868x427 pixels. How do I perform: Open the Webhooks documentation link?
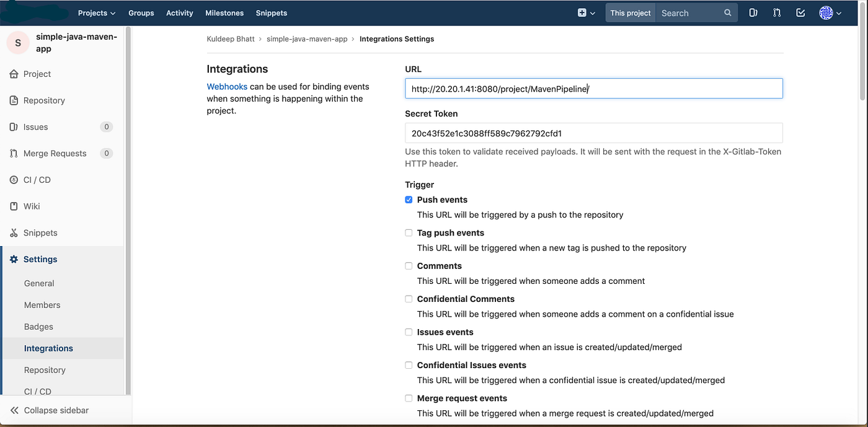[x=227, y=86]
